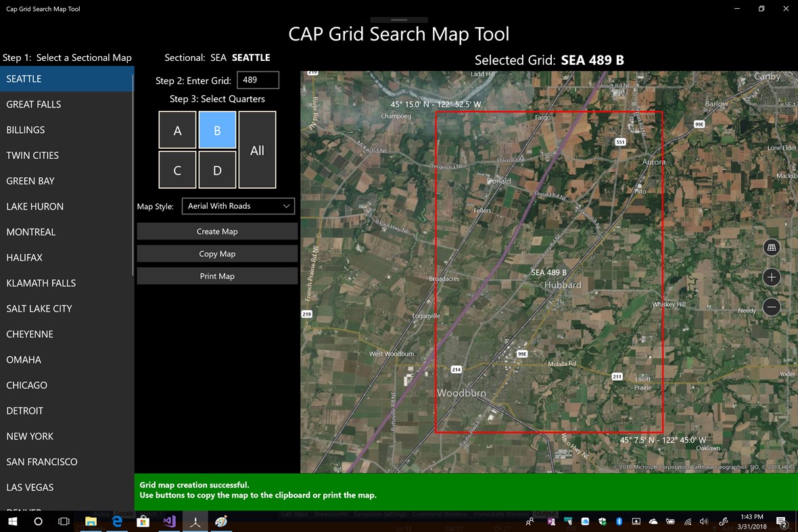The image size is (798, 532).
Task: Open the Visual Studio taskbar icon
Action: [x=169, y=521]
